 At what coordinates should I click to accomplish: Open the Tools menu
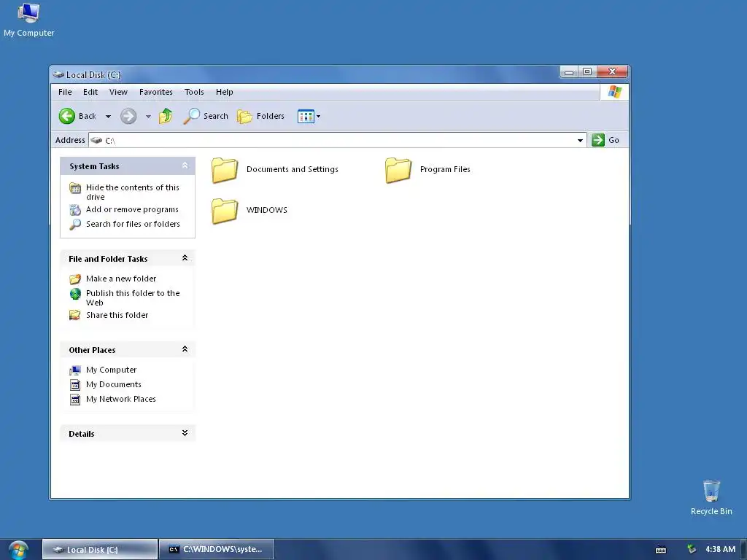coord(194,92)
